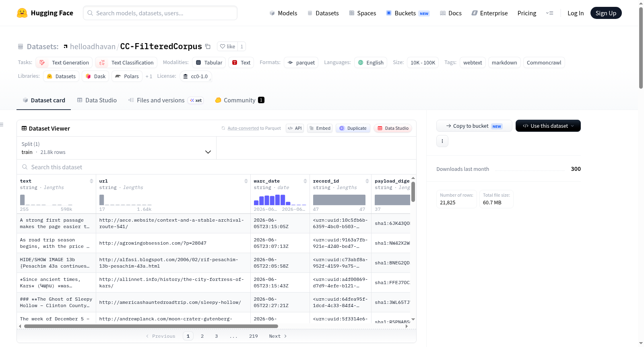Open the Data Studio button in viewer header
Screen dimensions: 644x347
click(x=393, y=128)
